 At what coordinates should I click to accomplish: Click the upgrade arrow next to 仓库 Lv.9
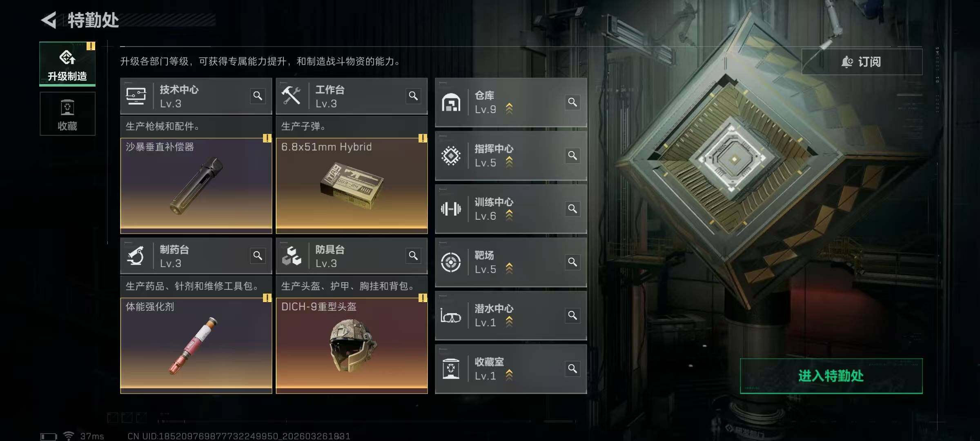(x=509, y=109)
